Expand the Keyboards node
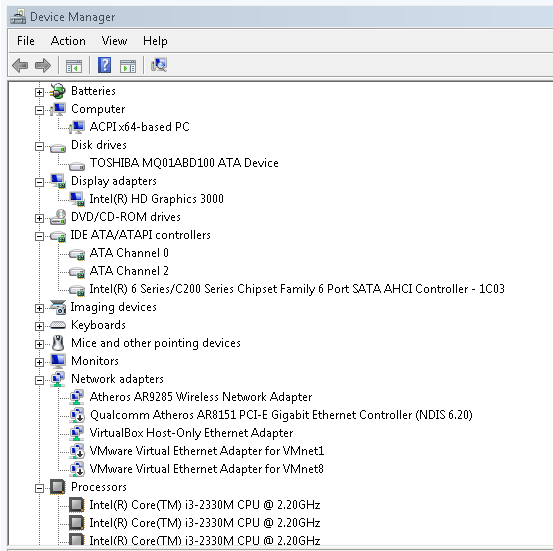The image size is (553, 551). [x=39, y=326]
